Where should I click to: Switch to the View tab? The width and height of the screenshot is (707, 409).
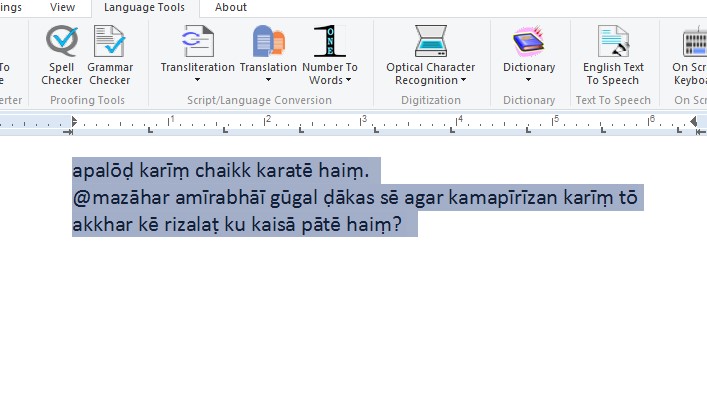click(x=62, y=7)
